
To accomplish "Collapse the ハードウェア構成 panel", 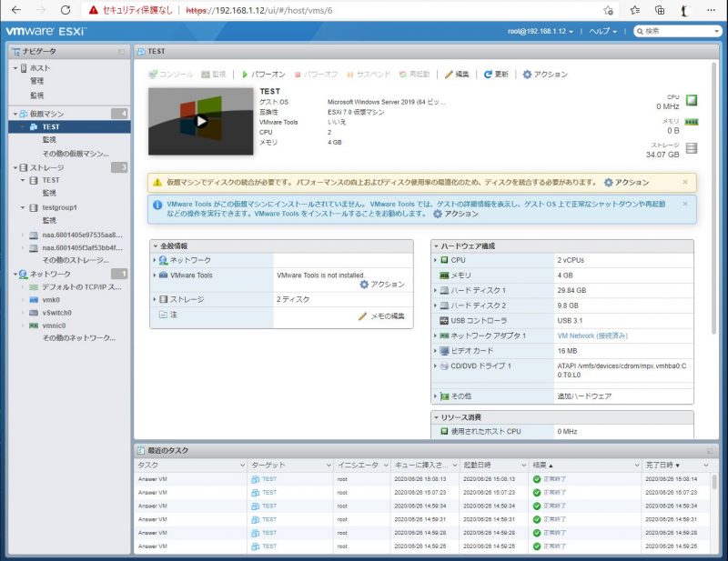I will coord(436,245).
